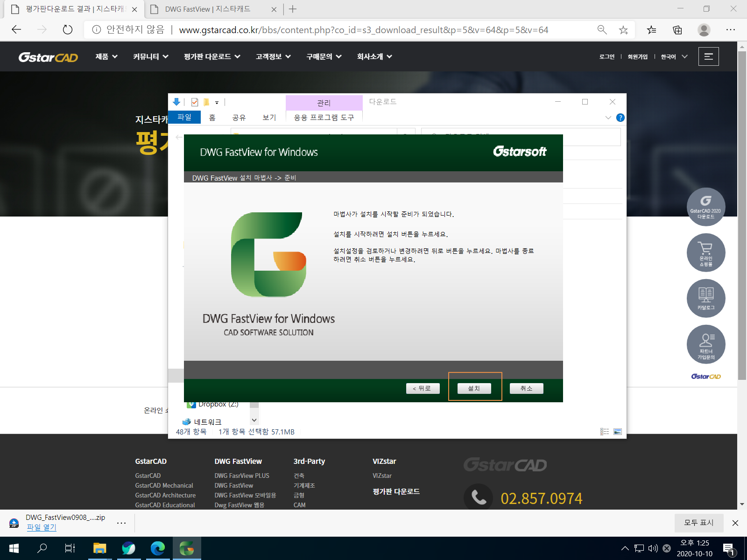Open the quick access toolbar customize arrow
The image size is (747, 560).
(x=217, y=103)
